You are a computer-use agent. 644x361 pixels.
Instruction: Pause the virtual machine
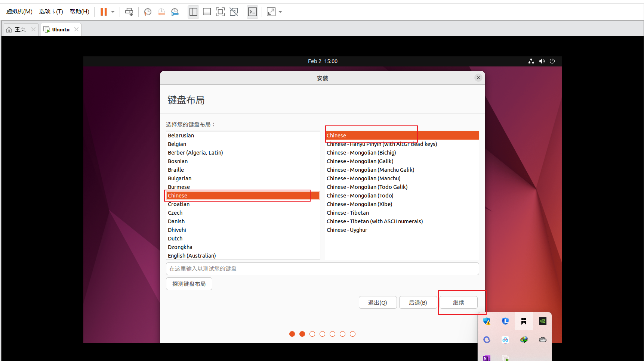point(103,12)
